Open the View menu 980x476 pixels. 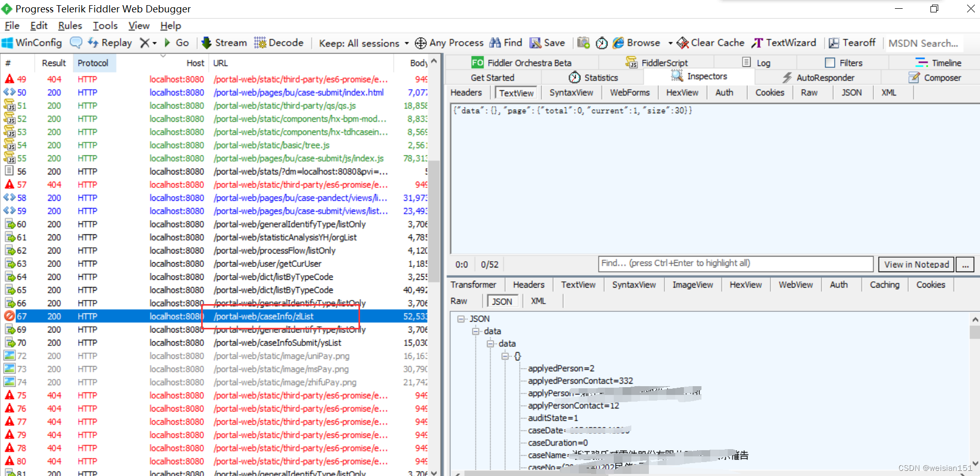tap(139, 25)
